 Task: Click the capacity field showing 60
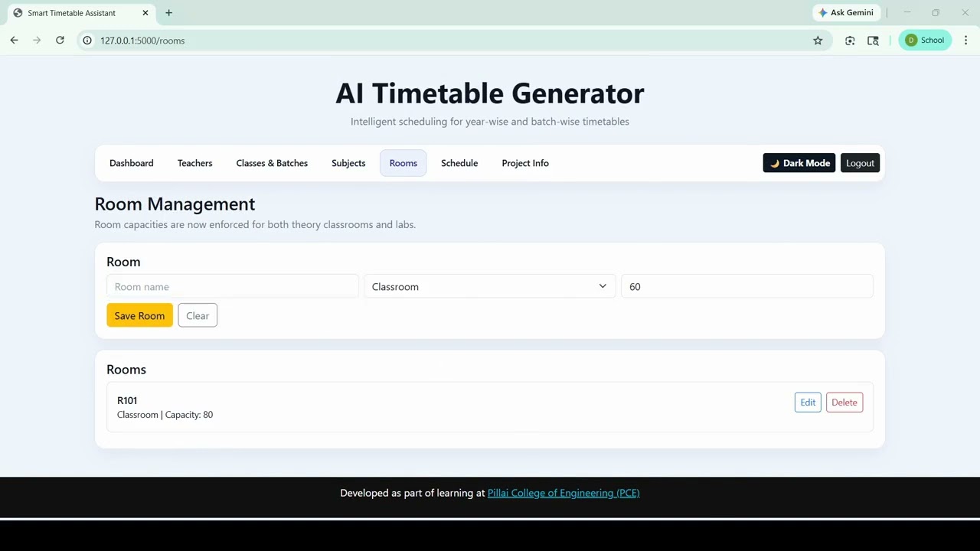pos(747,286)
